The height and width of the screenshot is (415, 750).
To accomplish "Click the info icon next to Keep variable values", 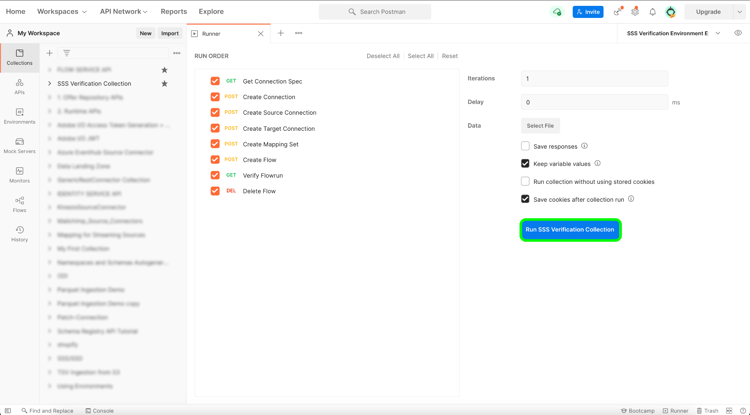I will pos(597,163).
